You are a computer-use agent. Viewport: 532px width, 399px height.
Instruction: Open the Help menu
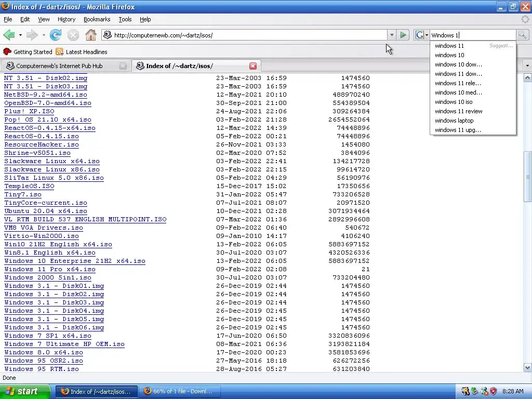point(145,19)
